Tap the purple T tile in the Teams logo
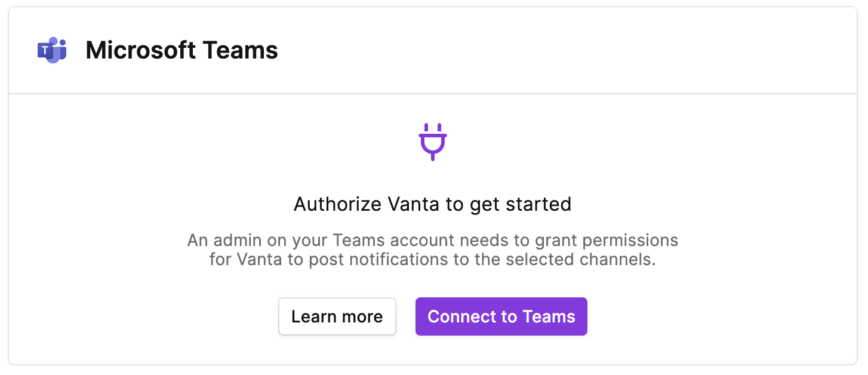This screenshot has width=868, height=375. click(45, 52)
